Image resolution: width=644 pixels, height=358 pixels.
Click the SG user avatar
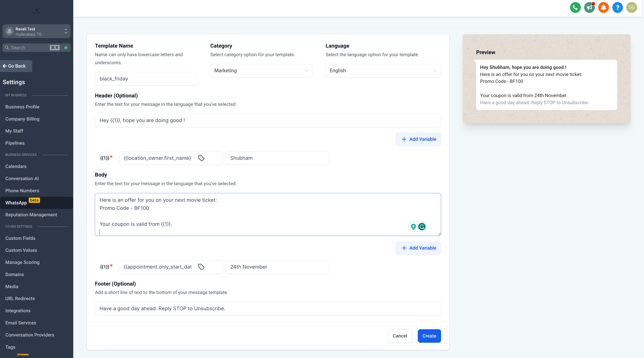tap(631, 7)
